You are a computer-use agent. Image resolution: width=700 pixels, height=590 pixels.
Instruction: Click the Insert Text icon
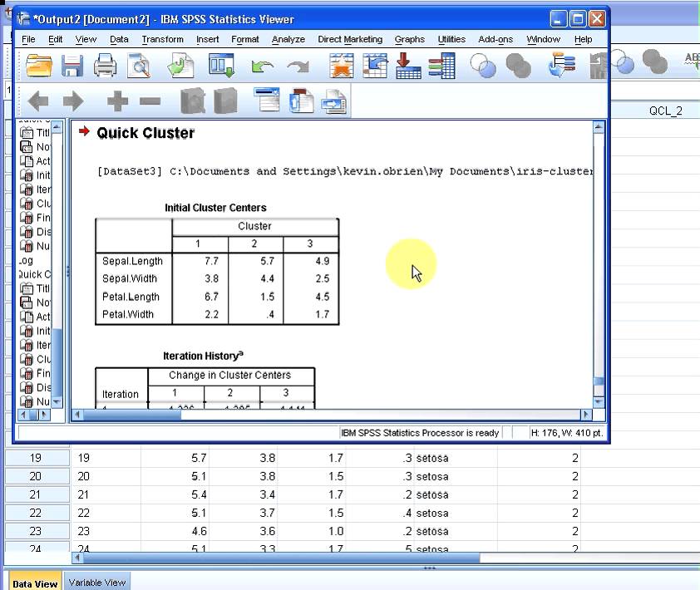[334, 101]
